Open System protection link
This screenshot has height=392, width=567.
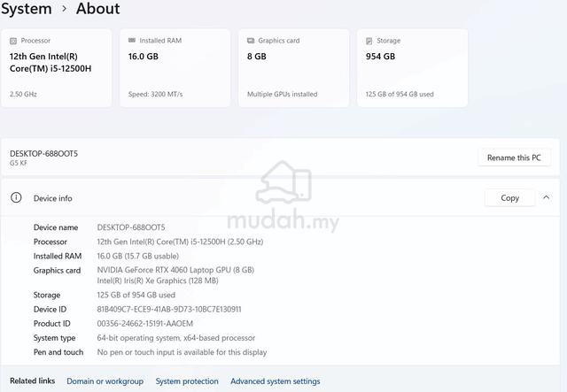(187, 381)
